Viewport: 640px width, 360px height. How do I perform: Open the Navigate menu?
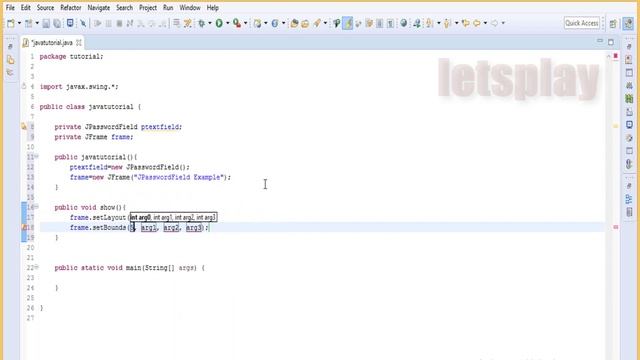[98, 8]
